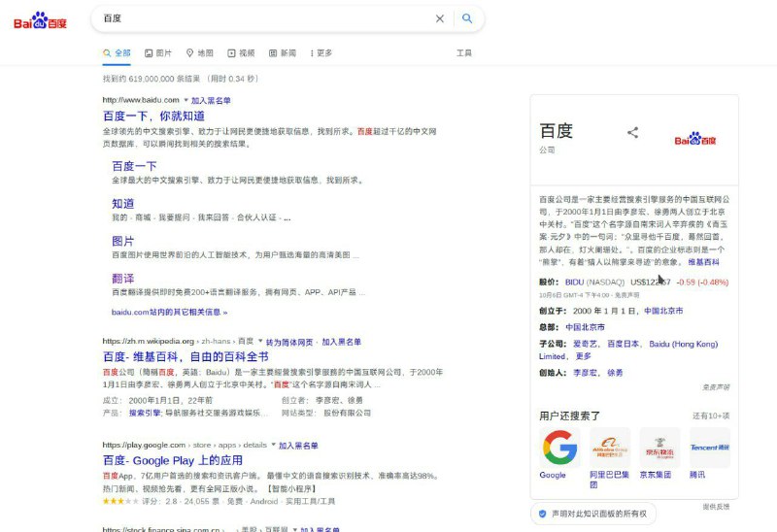Expand the 更多 menu
Image resolution: width=777 pixels, height=532 pixels.
(x=321, y=53)
